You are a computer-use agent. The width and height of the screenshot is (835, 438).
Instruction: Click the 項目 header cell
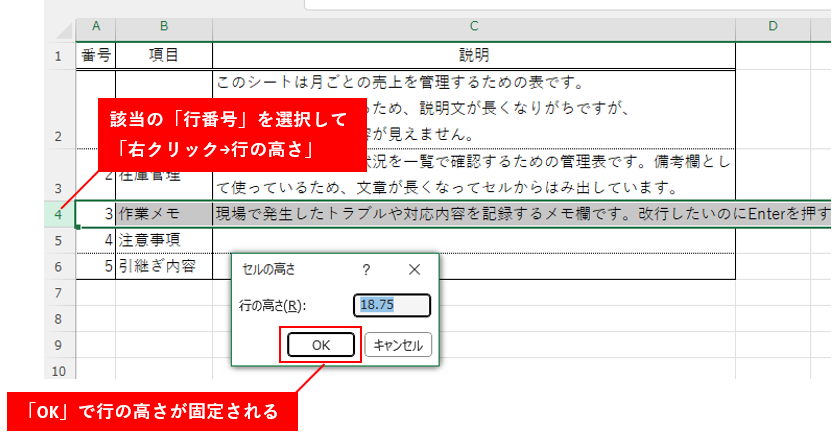coord(163,56)
